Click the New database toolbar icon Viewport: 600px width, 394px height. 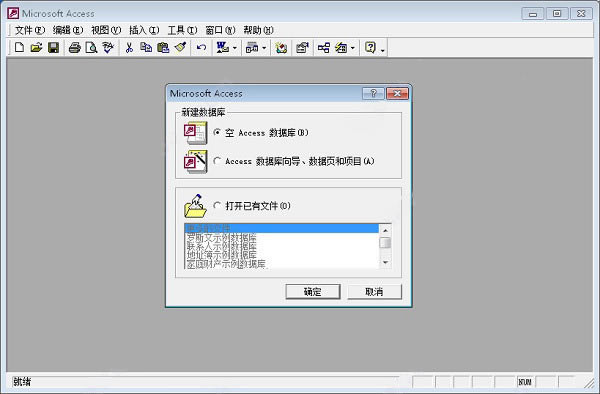click(19, 47)
